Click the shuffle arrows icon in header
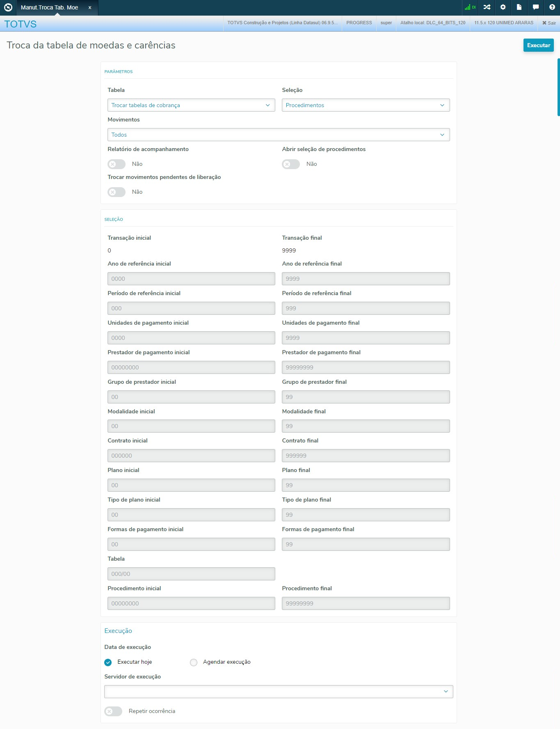560x729 pixels. [x=487, y=7]
